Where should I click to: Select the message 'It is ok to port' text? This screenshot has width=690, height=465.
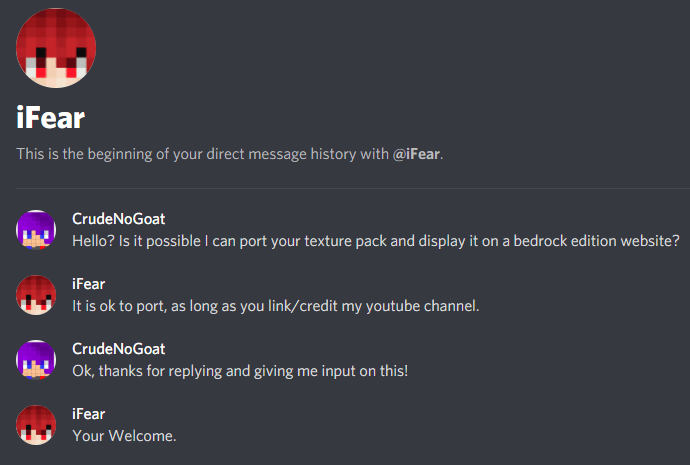click(x=275, y=306)
